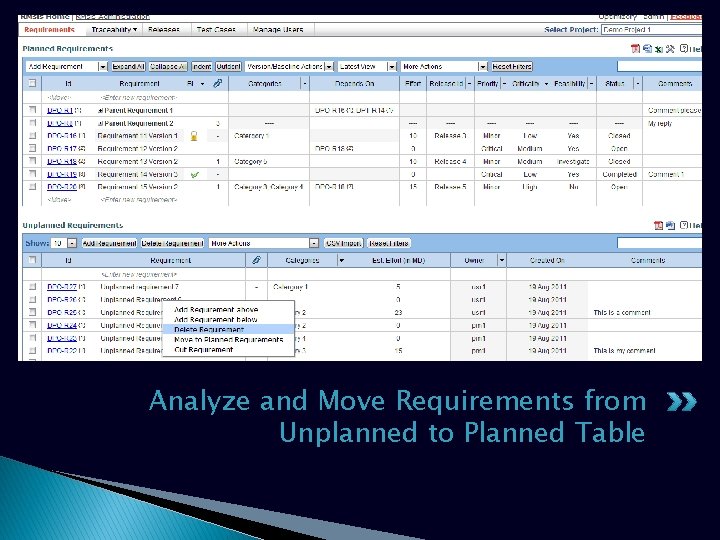This screenshot has height=540, width=720.
Task: Choose Delete Requirement in the context menu
Action: [x=228, y=329]
